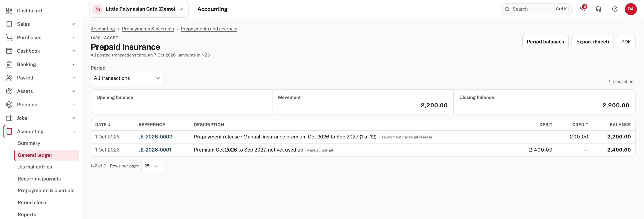This screenshot has width=644, height=219.
Task: Click the Period balances button
Action: coord(545,42)
